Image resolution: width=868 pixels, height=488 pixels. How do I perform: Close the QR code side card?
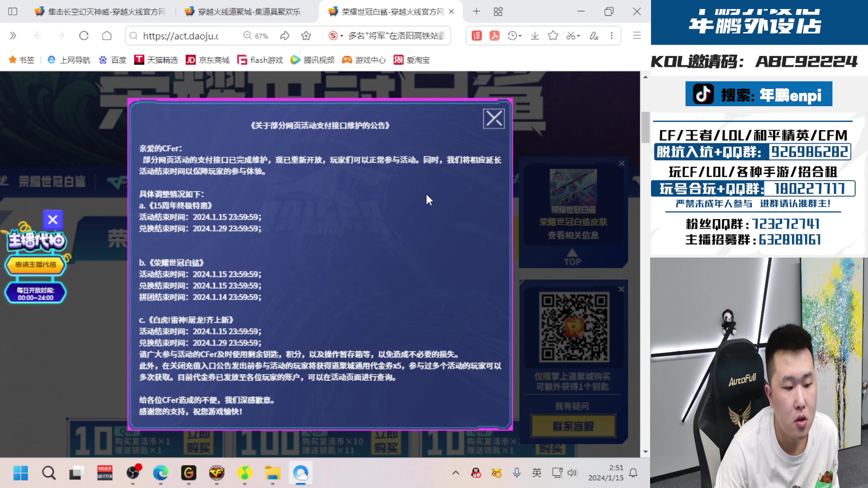pyautogui.click(x=622, y=289)
